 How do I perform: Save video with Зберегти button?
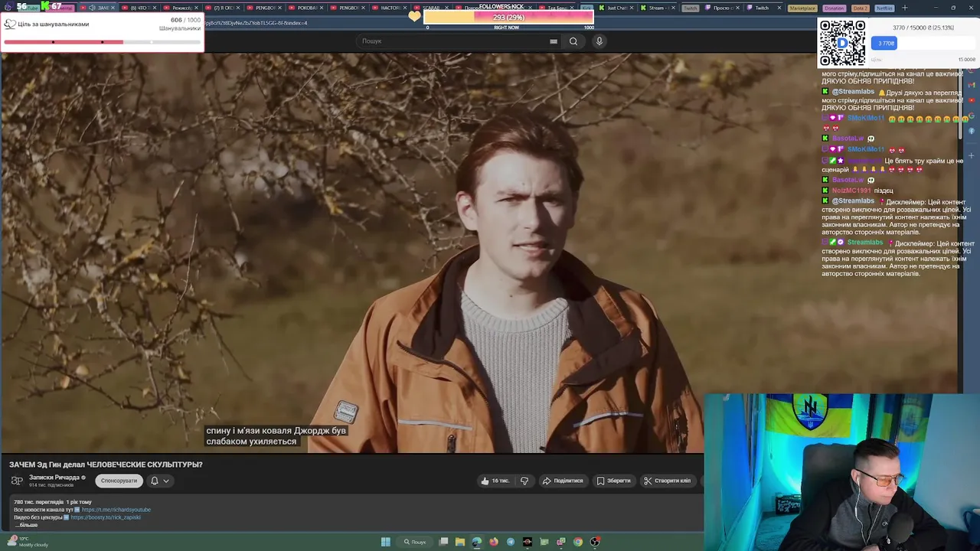point(614,481)
